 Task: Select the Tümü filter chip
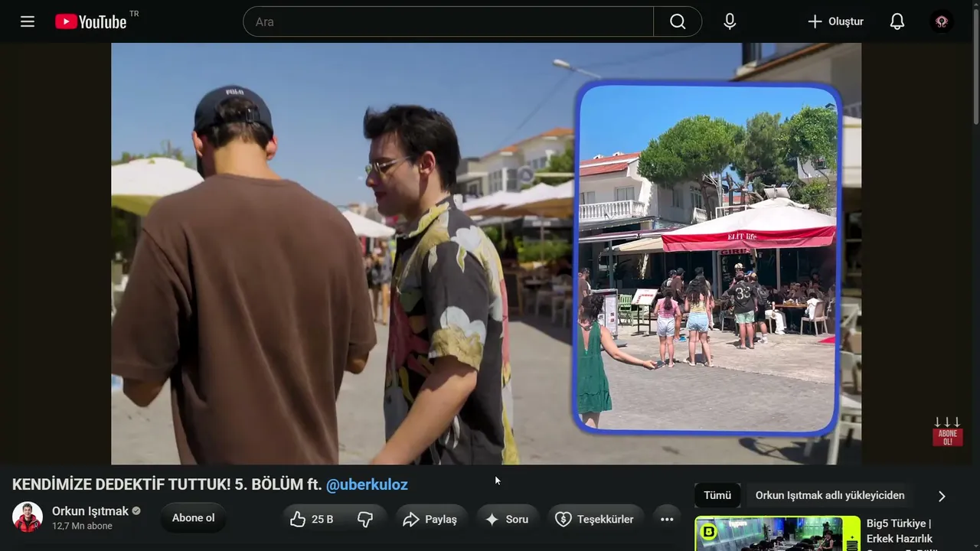[x=717, y=495]
